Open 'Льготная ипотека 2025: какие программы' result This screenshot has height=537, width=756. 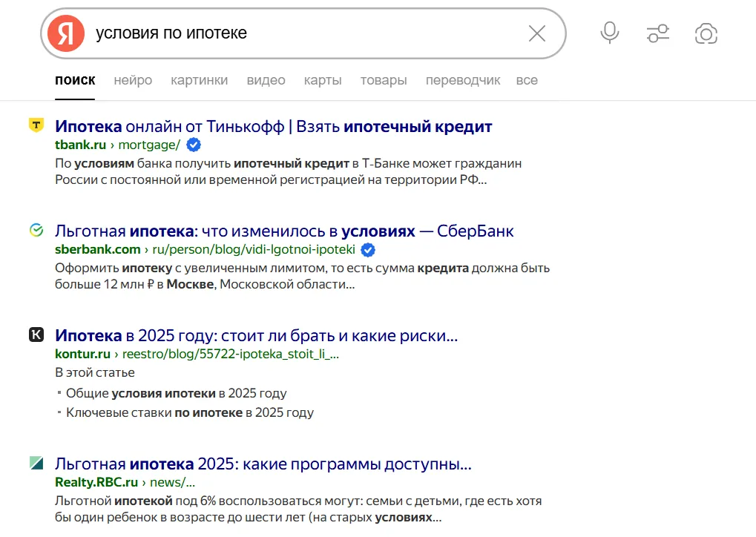pyautogui.click(x=263, y=464)
